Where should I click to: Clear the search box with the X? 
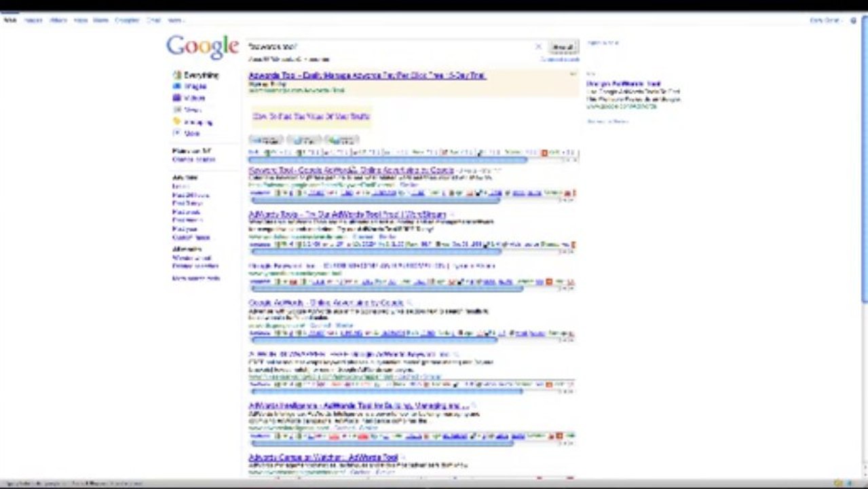click(539, 47)
